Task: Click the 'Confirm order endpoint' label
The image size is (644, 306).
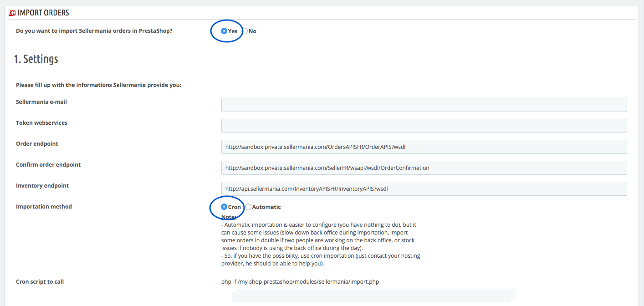Action: pyautogui.click(x=48, y=164)
